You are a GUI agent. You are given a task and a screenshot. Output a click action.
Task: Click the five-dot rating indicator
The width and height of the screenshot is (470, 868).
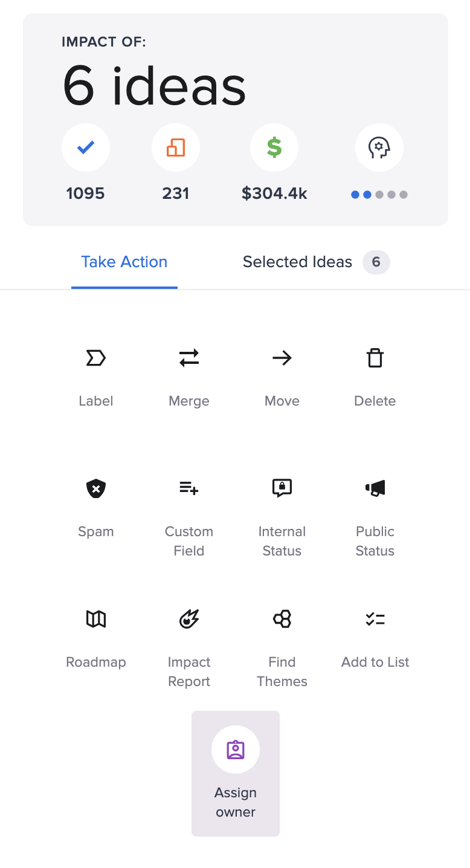click(x=379, y=195)
